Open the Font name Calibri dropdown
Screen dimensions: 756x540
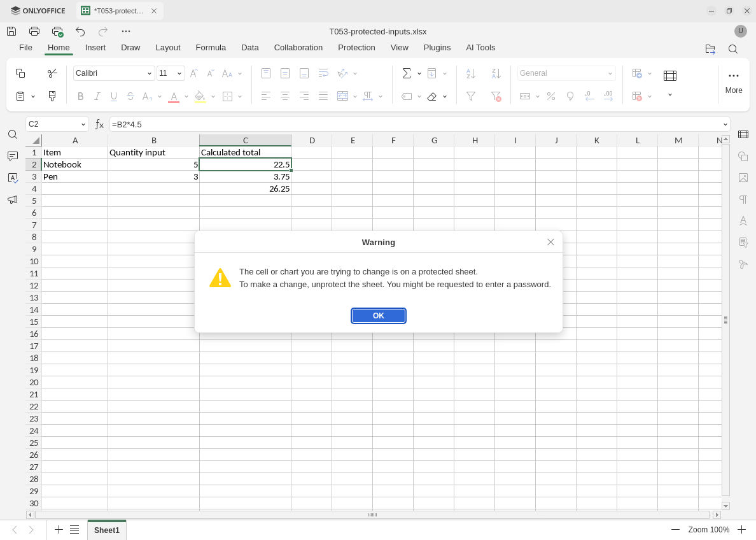pos(149,73)
